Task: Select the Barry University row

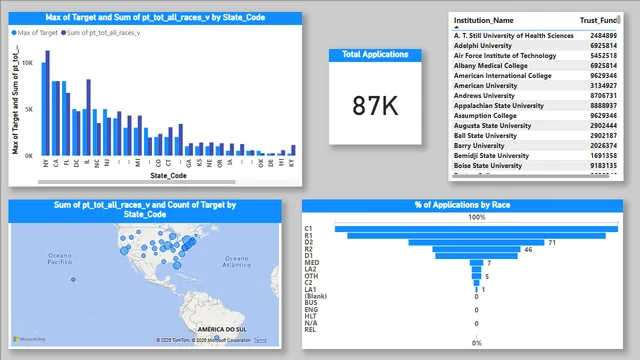Action: [535, 146]
